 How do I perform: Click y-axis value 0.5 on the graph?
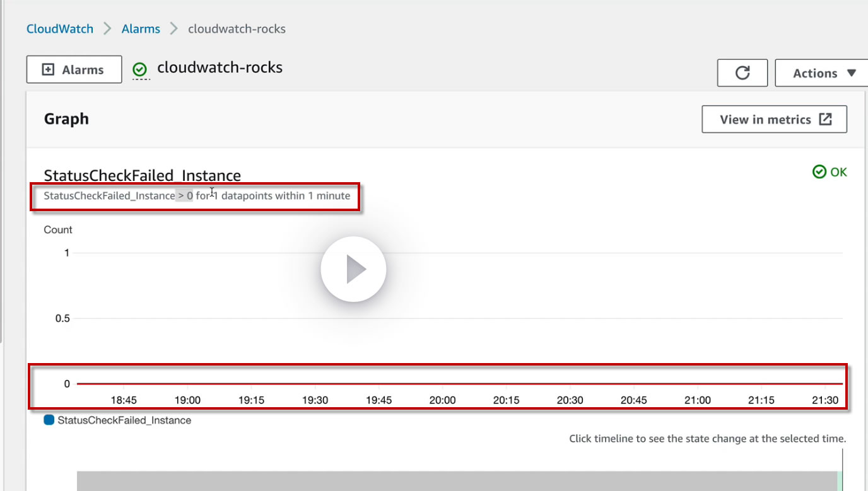point(62,318)
